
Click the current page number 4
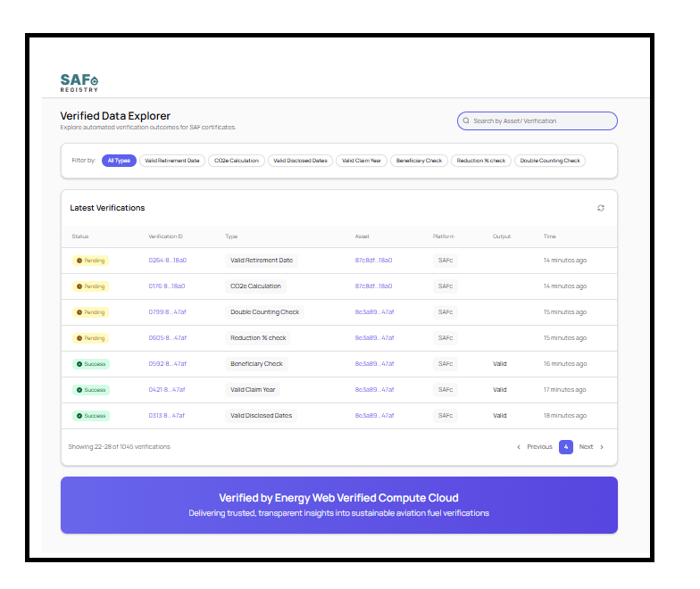[566, 447]
